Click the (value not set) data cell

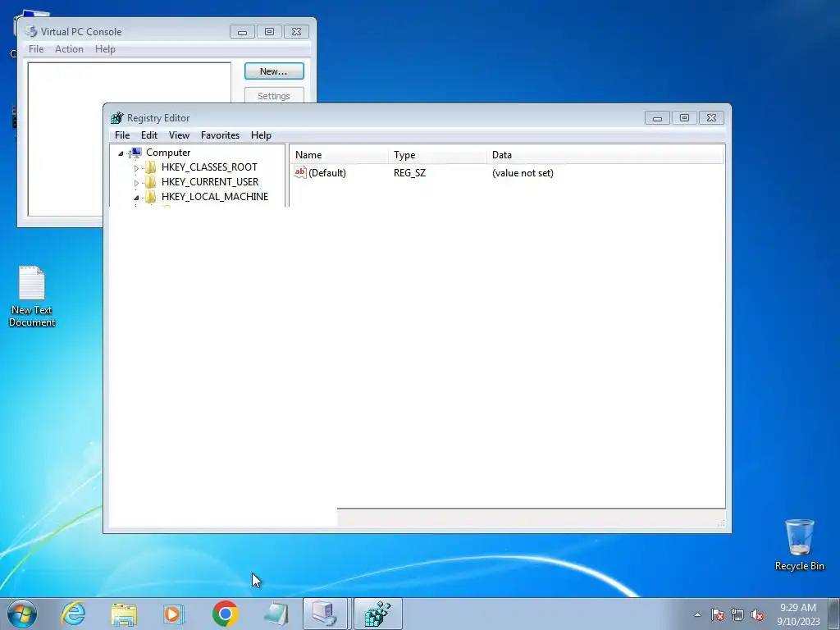523,173
